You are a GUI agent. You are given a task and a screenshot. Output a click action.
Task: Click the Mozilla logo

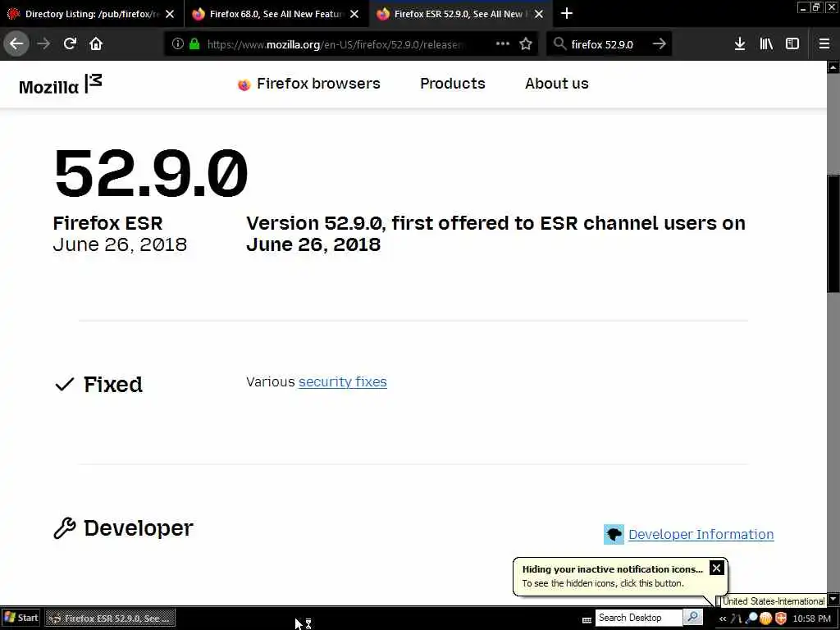coord(60,84)
